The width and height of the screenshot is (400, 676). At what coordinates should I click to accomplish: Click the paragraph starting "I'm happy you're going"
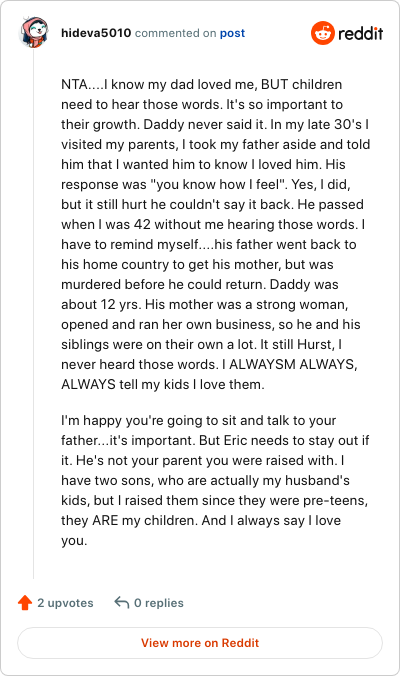tap(215, 480)
